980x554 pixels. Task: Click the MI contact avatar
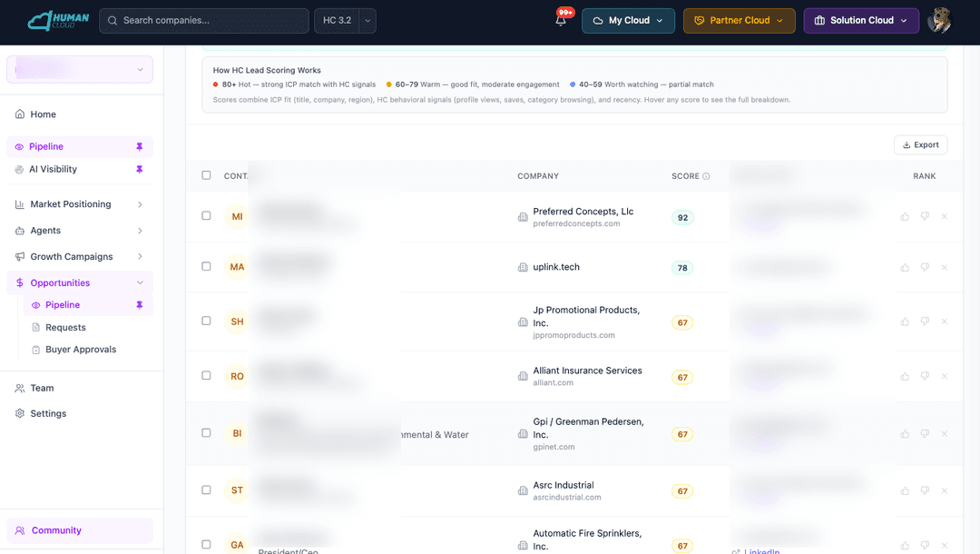point(237,216)
